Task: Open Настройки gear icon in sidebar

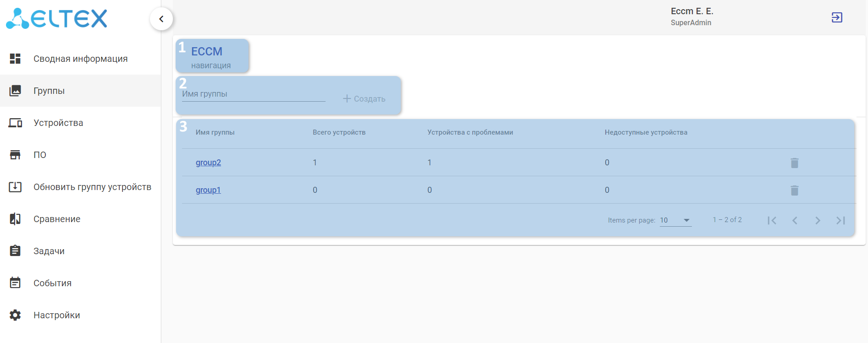Action: (15, 315)
